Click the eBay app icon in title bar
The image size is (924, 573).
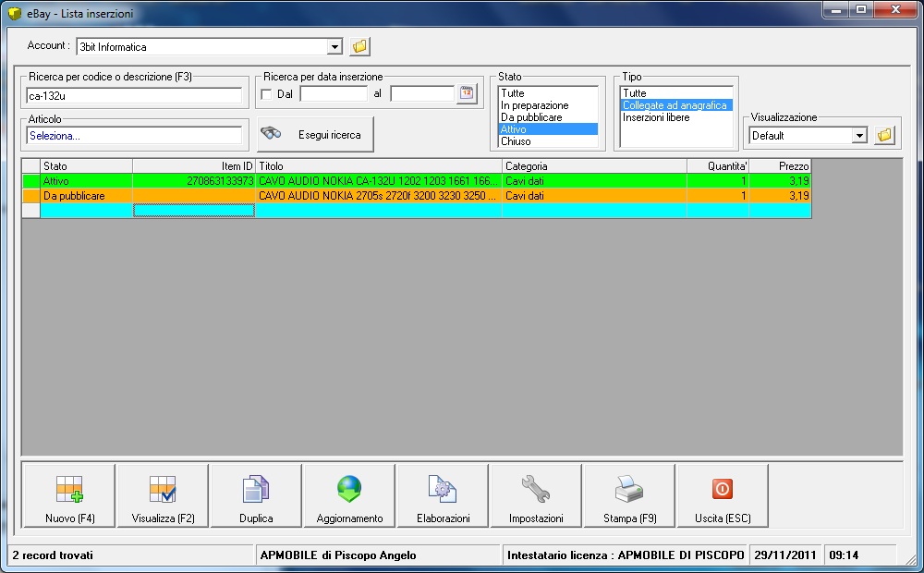[15, 13]
